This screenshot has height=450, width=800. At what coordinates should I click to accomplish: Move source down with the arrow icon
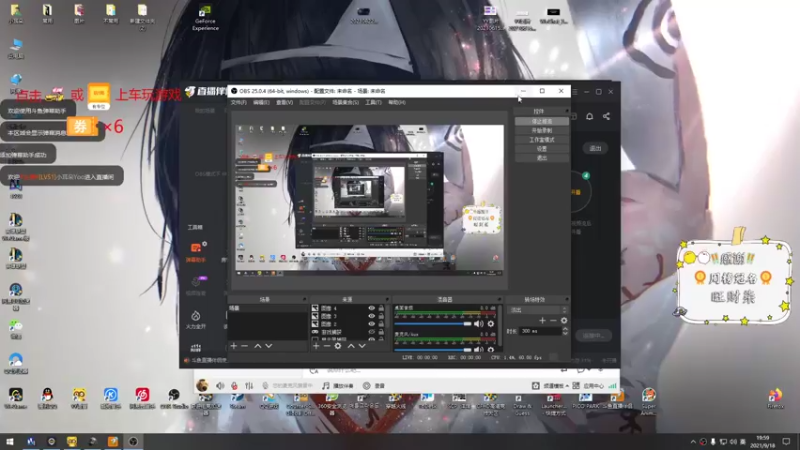coord(362,346)
